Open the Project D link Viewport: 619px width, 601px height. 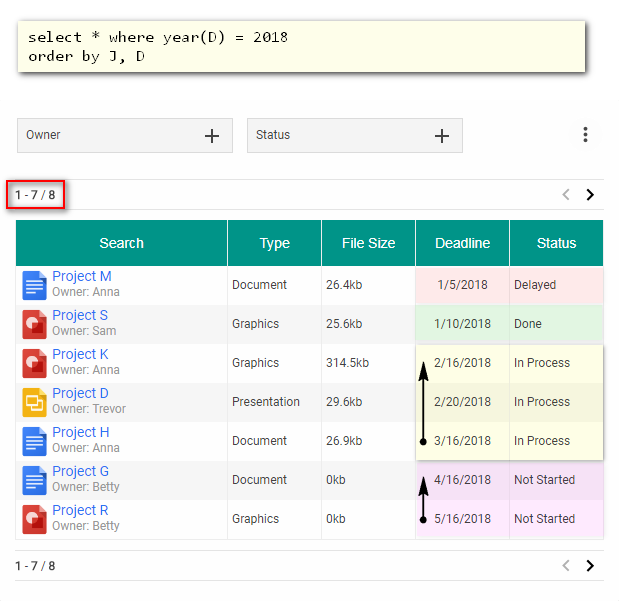pyautogui.click(x=80, y=394)
